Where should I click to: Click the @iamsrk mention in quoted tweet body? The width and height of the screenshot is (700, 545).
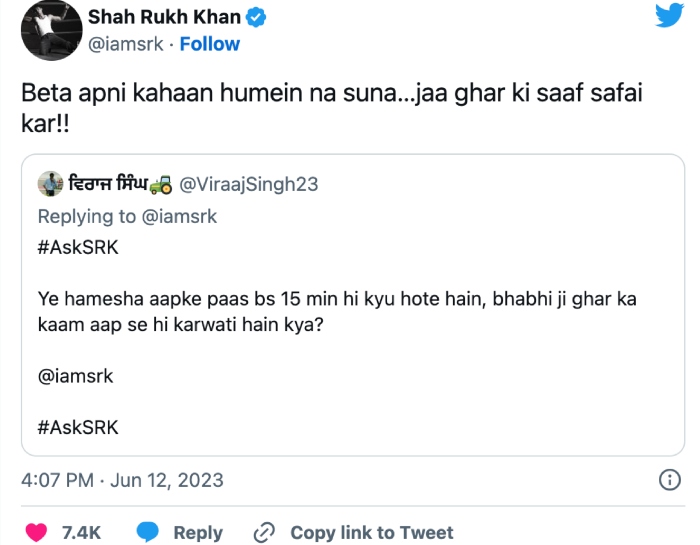(x=75, y=376)
